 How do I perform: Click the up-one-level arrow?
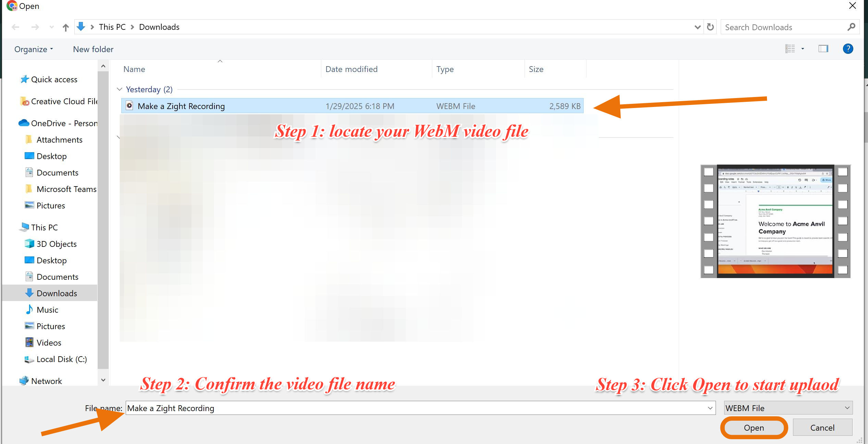coord(65,27)
